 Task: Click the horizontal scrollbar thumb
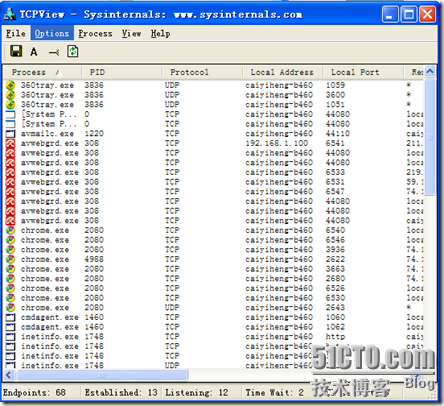[x=102, y=375]
